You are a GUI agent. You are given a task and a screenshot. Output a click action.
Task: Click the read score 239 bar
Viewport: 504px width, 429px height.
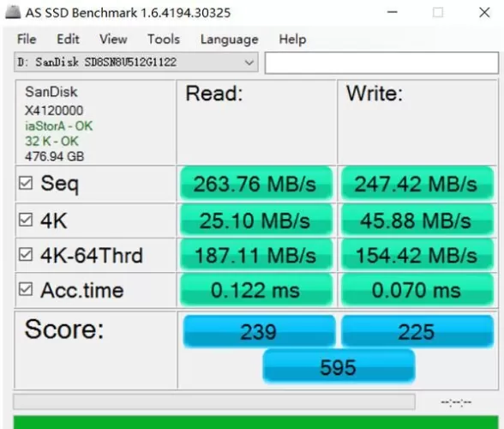point(259,331)
